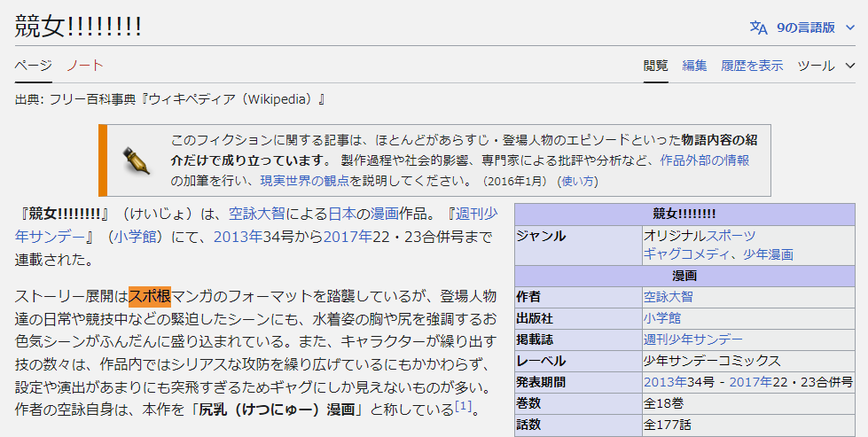Image resolution: width=868 pixels, height=437 pixels.
Task: View 履歴を表示 history tab
Action: (752, 66)
